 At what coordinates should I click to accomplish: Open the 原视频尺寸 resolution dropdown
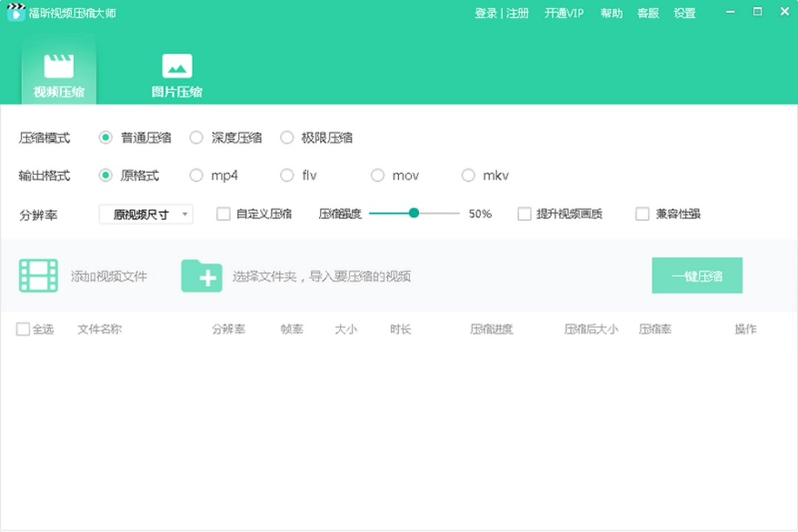point(145,213)
